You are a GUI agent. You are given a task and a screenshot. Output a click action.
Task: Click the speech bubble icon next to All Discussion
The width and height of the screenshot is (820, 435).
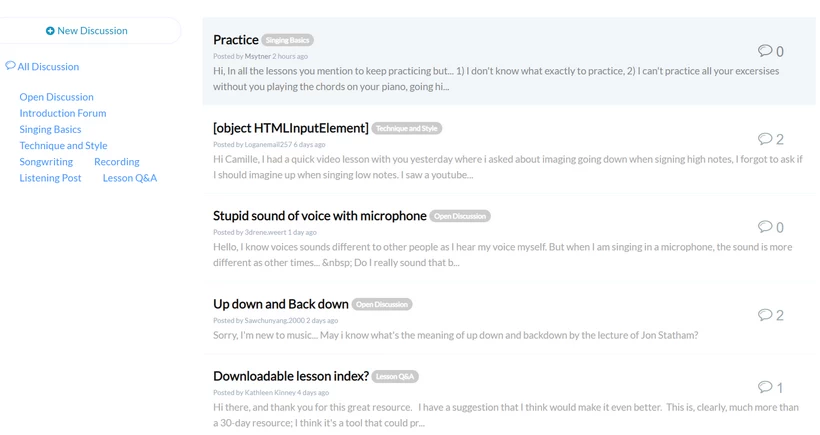tap(10, 65)
